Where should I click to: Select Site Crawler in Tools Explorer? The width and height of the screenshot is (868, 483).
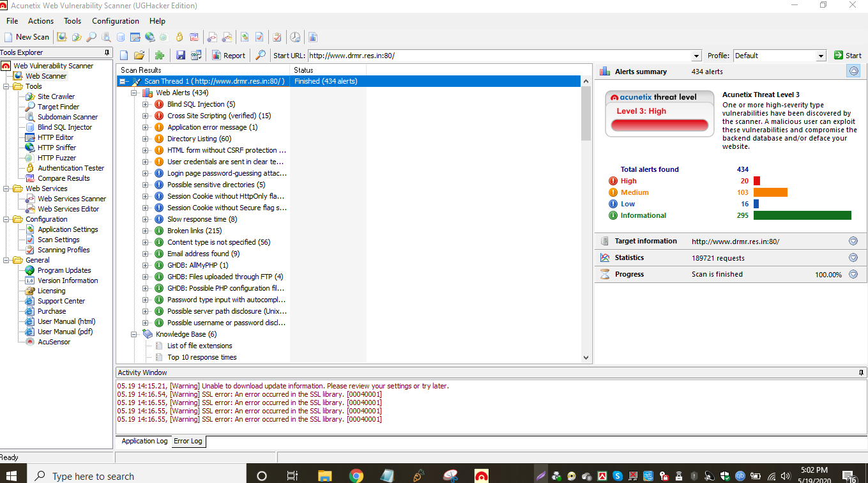pos(56,96)
